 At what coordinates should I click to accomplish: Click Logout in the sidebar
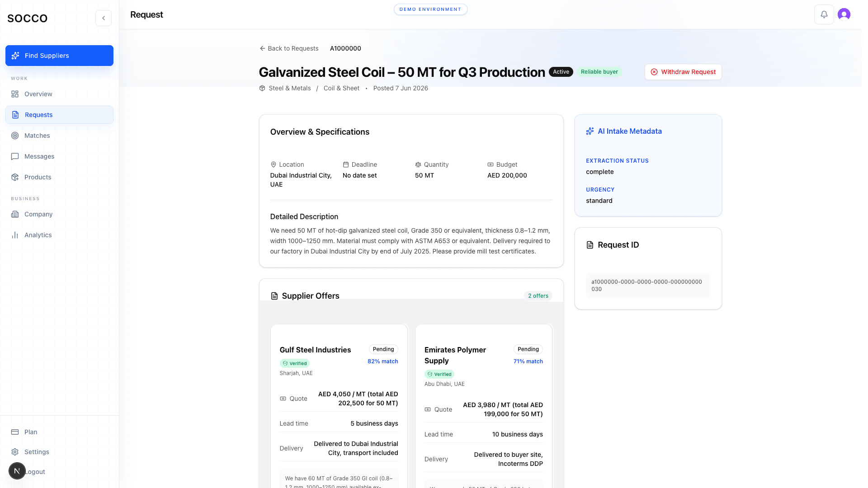click(x=35, y=472)
